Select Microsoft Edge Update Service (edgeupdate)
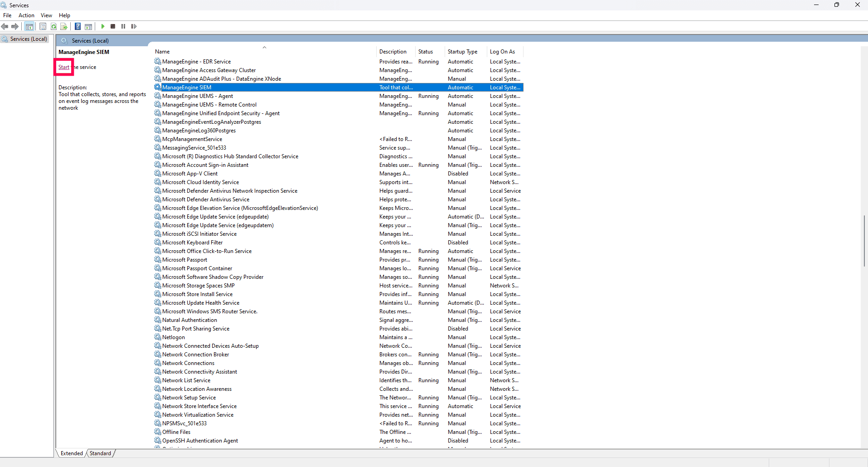868x467 pixels. tap(339, 217)
